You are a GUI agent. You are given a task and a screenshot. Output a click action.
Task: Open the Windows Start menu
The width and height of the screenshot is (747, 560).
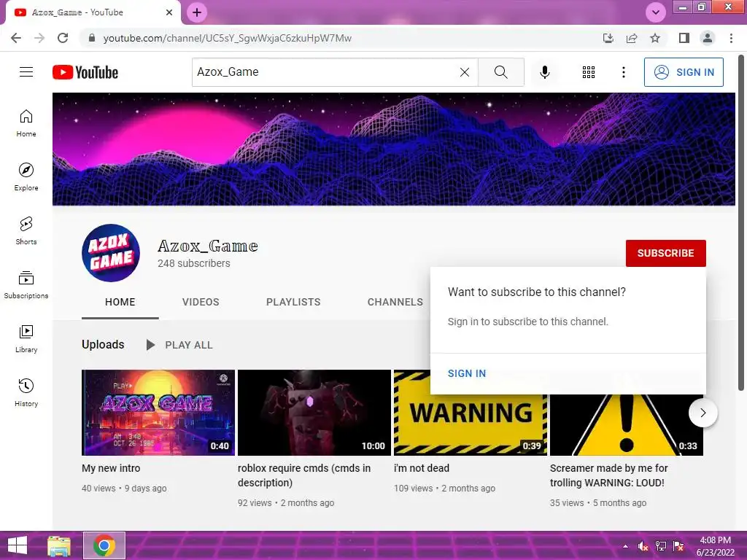[18, 545]
